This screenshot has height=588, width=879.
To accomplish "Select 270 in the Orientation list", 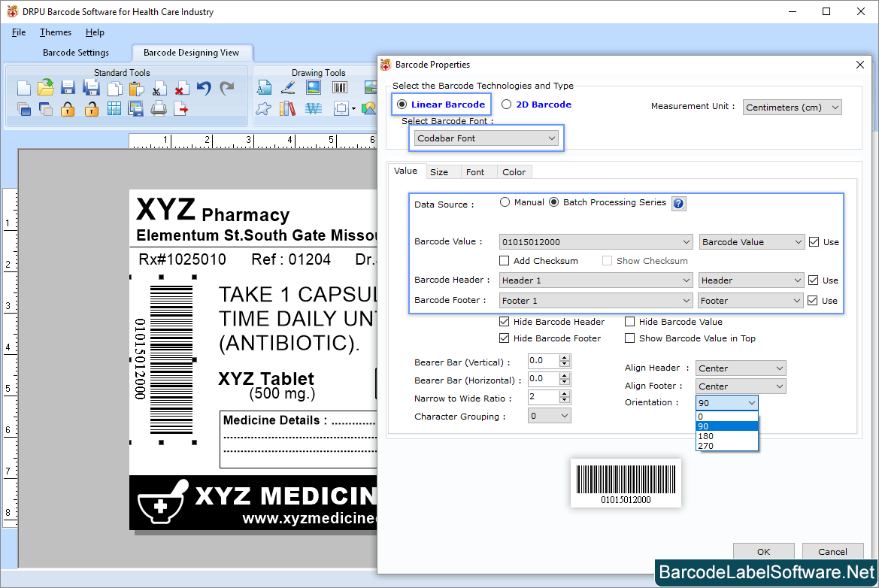I will point(726,446).
